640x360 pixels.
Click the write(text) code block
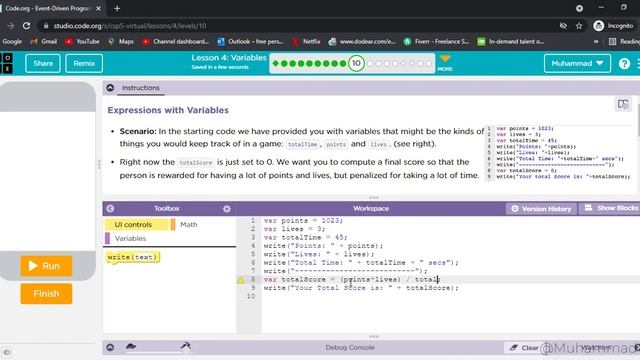(x=132, y=257)
